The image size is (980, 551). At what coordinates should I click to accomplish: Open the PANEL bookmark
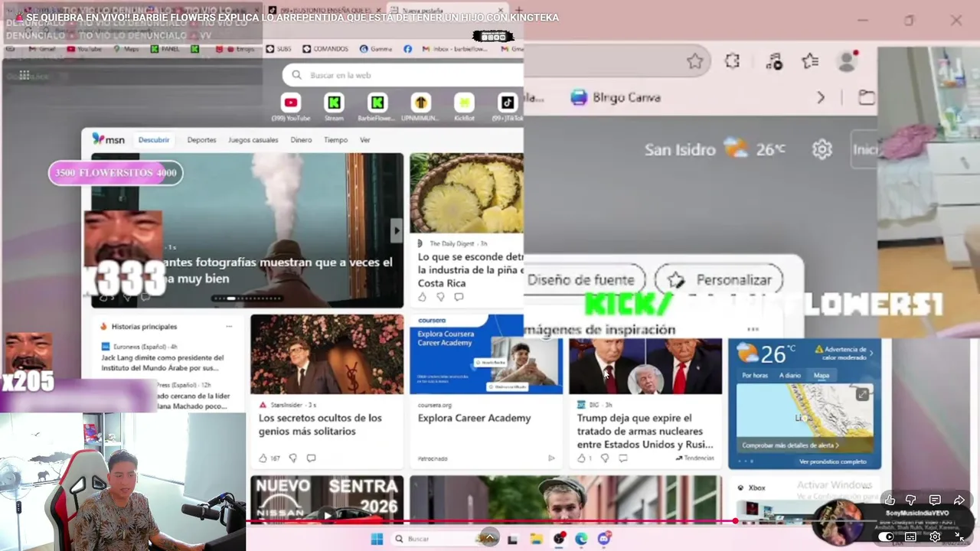(165, 49)
